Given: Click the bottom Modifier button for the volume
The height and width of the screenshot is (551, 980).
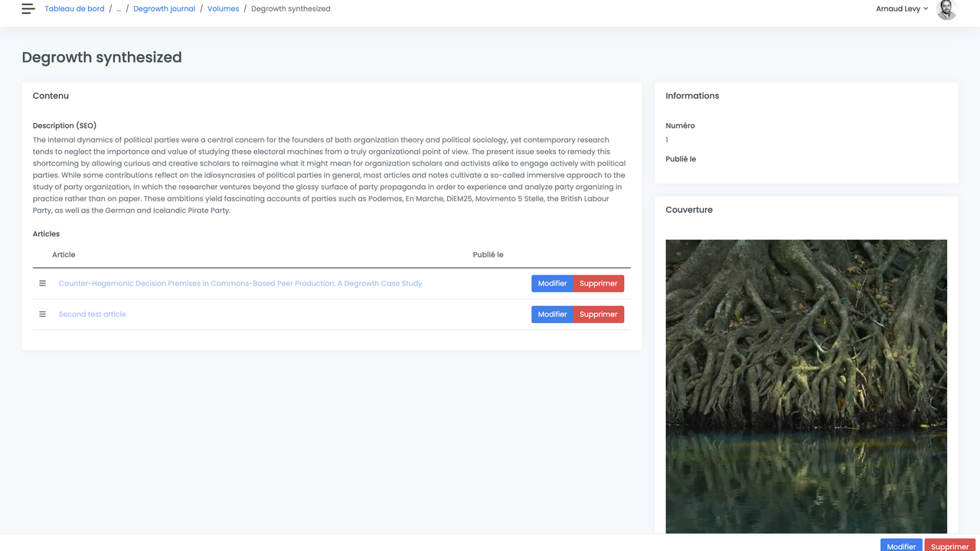Looking at the screenshot, I should [x=901, y=546].
